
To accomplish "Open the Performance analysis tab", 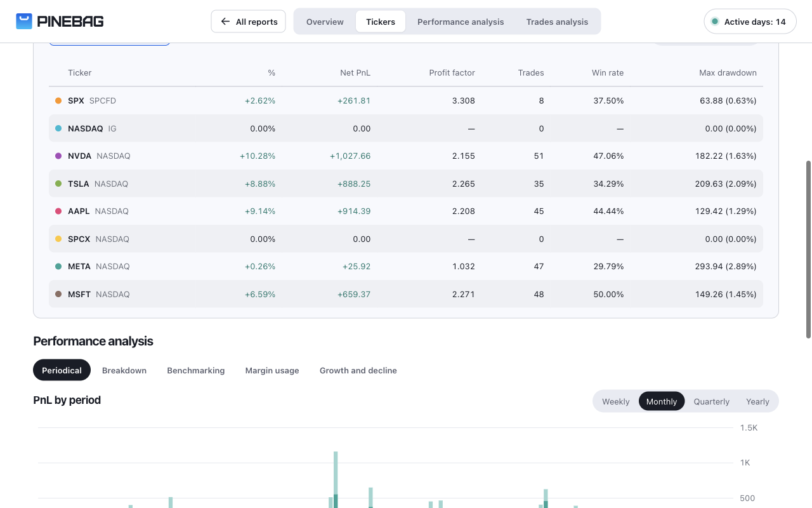I will [461, 22].
